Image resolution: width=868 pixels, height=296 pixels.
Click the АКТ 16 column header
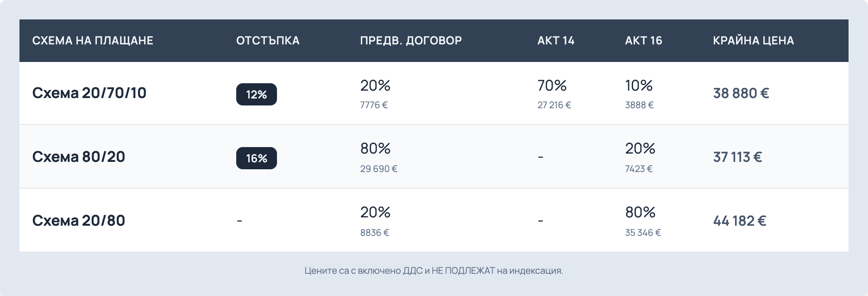[643, 41]
